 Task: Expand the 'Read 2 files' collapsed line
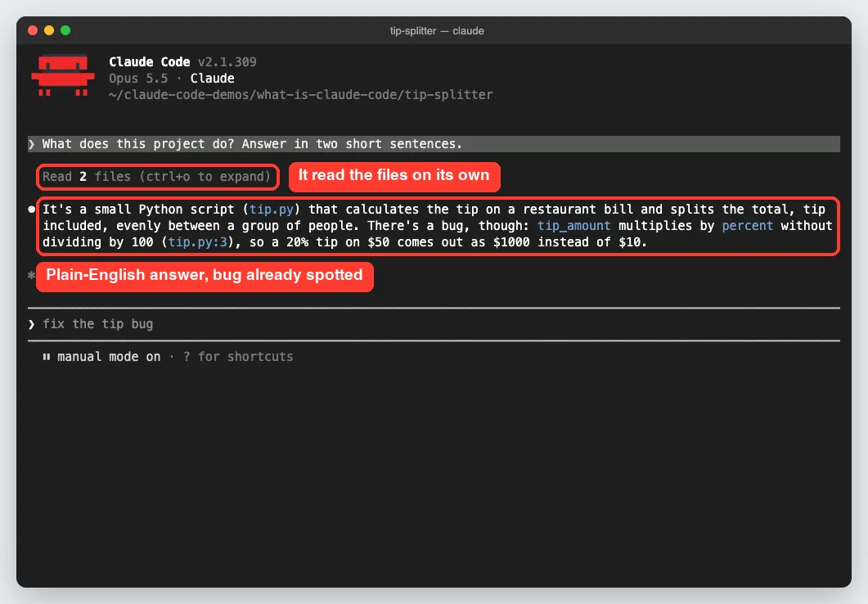click(156, 177)
